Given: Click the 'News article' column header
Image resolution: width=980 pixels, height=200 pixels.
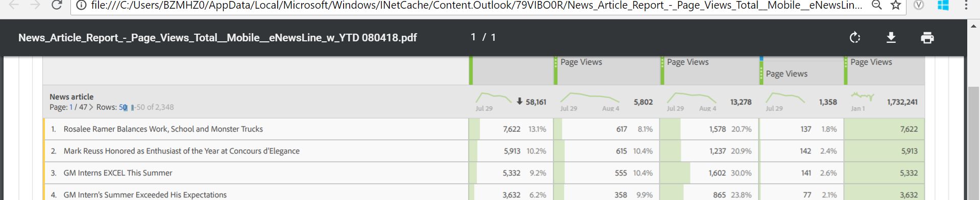Looking at the screenshot, I should [x=71, y=96].
